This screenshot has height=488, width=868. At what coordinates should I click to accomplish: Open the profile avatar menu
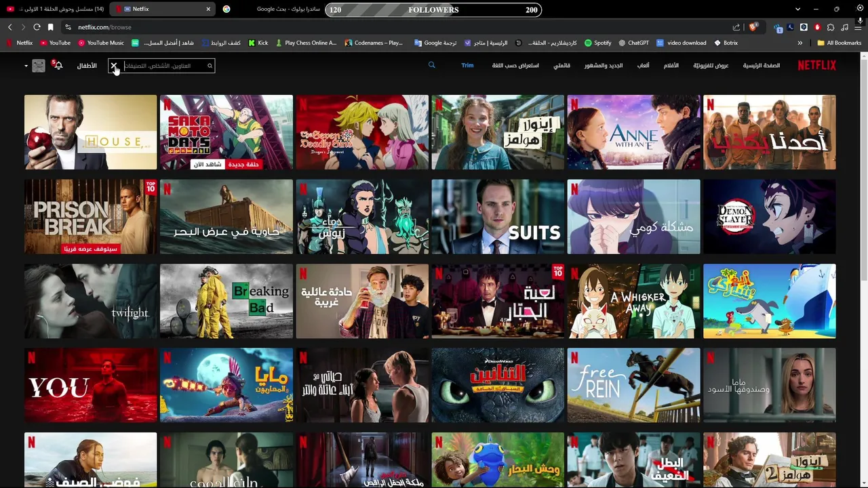39,66
